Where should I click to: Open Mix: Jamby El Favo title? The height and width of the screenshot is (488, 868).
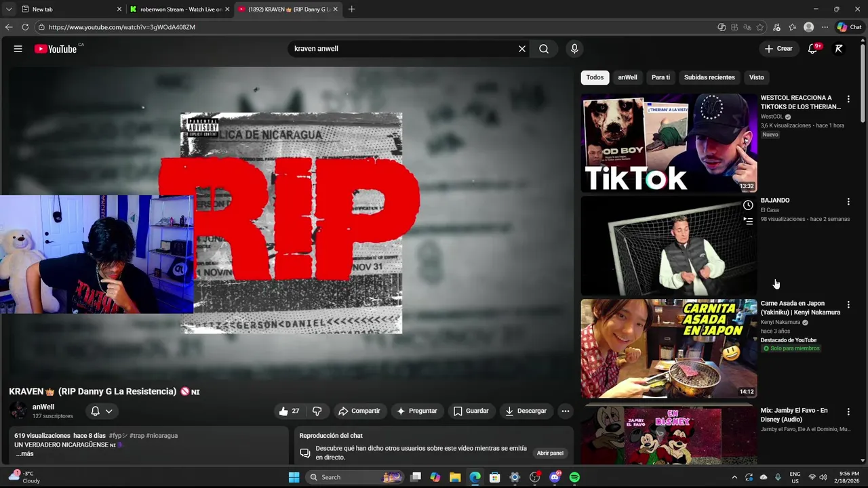click(794, 415)
